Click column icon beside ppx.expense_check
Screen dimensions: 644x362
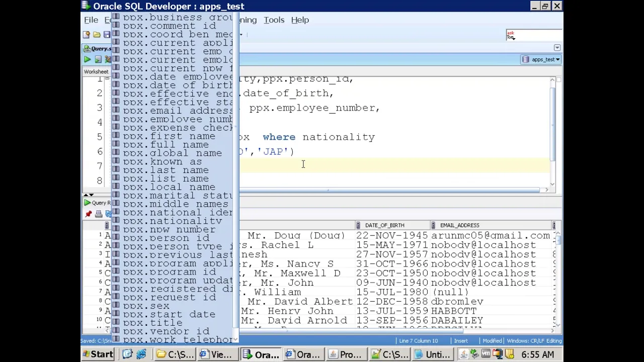tap(116, 128)
